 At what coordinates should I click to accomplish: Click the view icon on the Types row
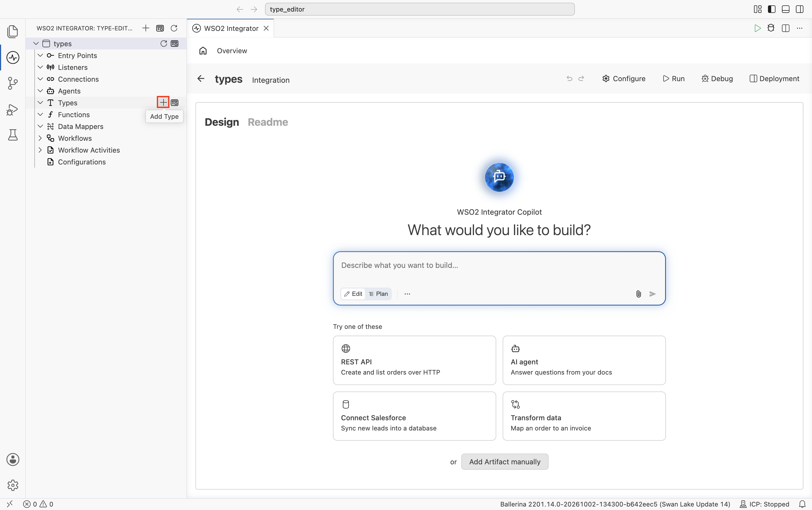coord(175,103)
